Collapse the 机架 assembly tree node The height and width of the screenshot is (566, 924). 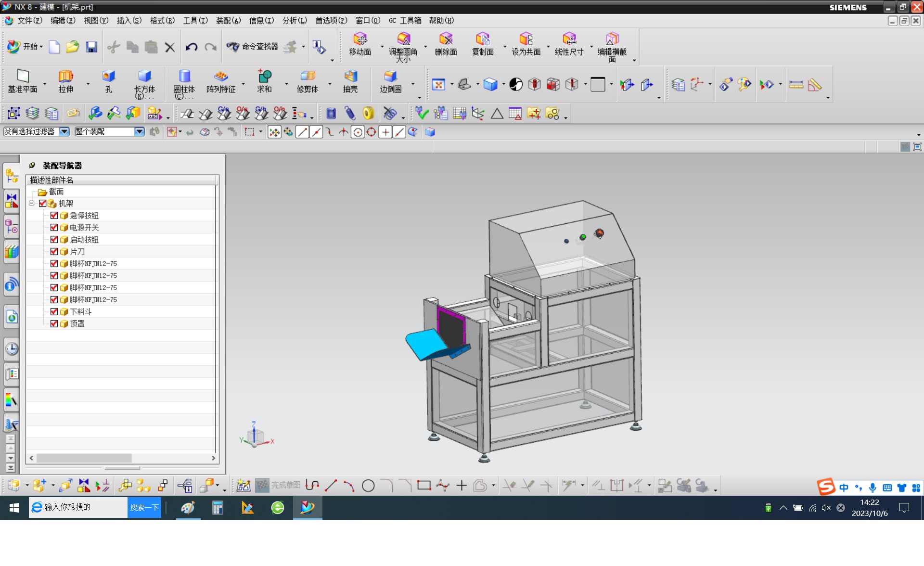coord(32,204)
